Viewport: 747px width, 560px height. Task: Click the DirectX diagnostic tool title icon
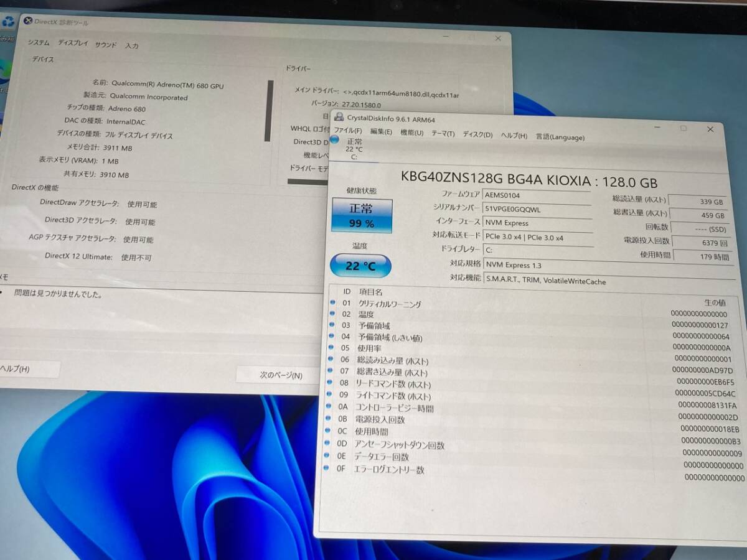[x=27, y=21]
